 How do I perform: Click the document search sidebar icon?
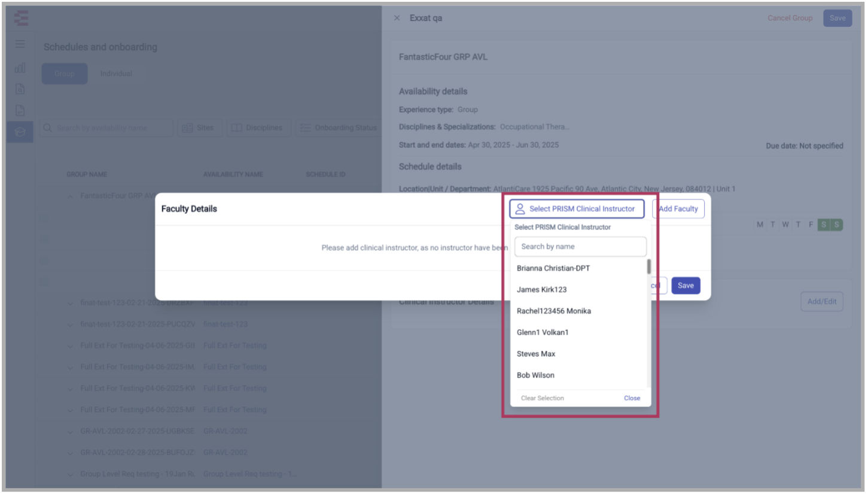click(x=20, y=89)
